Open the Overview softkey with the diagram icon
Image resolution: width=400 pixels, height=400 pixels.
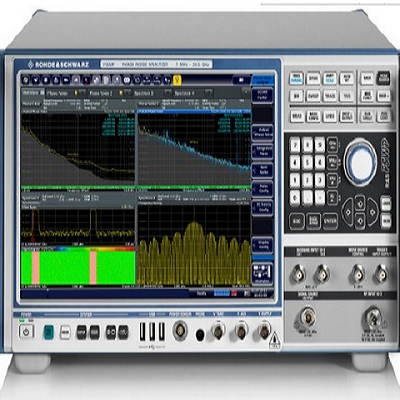tap(262, 273)
